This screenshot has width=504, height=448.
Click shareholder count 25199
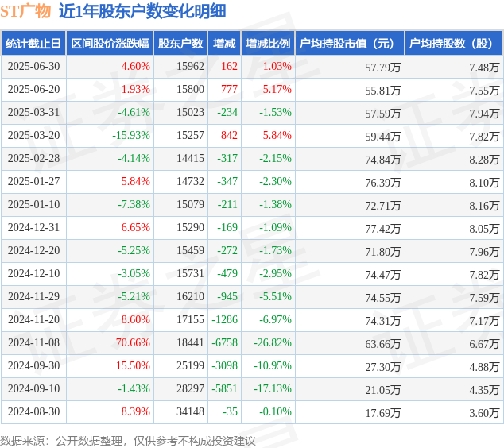pos(190,365)
